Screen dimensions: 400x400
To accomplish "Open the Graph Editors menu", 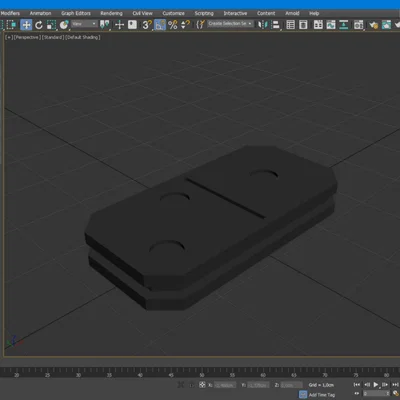I will coord(76,13).
